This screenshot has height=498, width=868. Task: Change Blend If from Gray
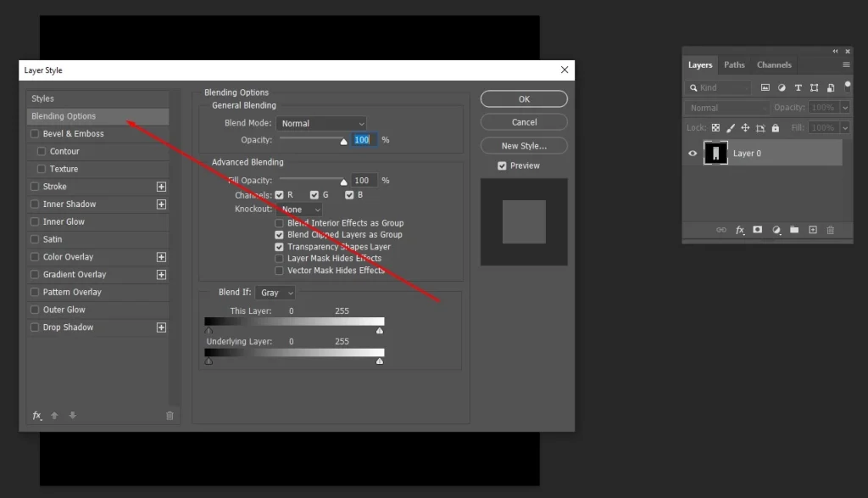[x=275, y=292]
